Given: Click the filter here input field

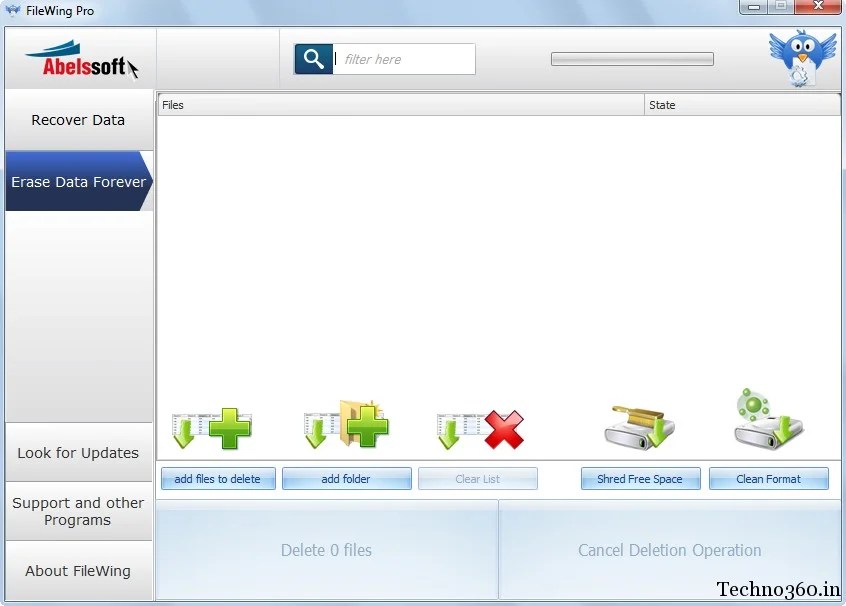Looking at the screenshot, I should (x=404, y=59).
